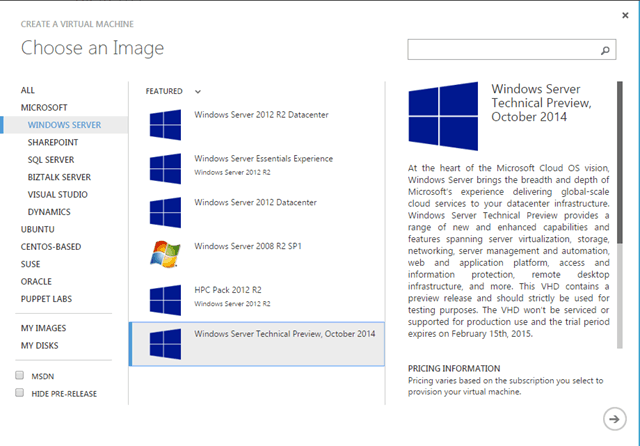This screenshot has width=640, height=446.
Task: Choose HPC Pack 2012 R2 image
Action: tap(257, 300)
